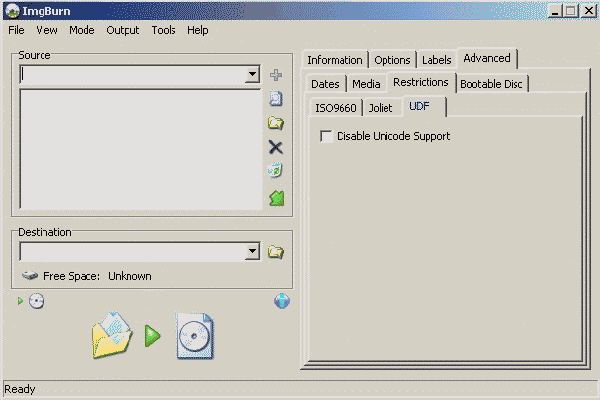Image resolution: width=600 pixels, height=400 pixels.
Task: Expand the Source dropdown list
Action: tap(251, 75)
